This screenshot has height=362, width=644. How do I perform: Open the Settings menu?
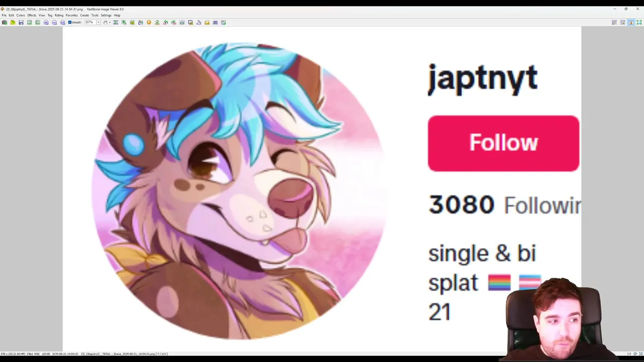coord(106,15)
